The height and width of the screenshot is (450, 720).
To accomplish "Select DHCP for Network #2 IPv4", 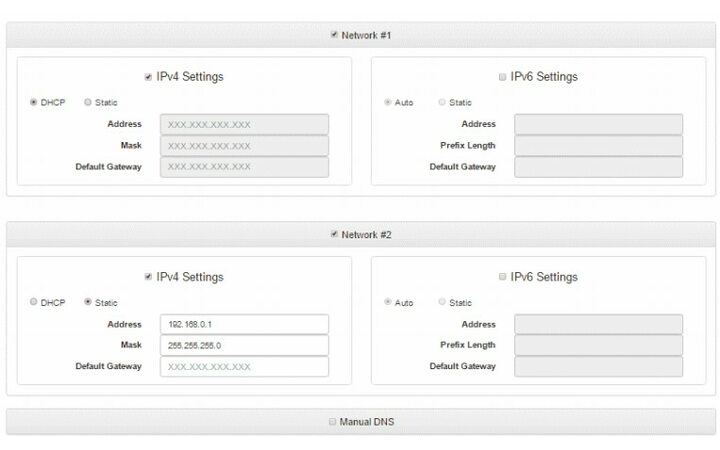I will tap(34, 302).
